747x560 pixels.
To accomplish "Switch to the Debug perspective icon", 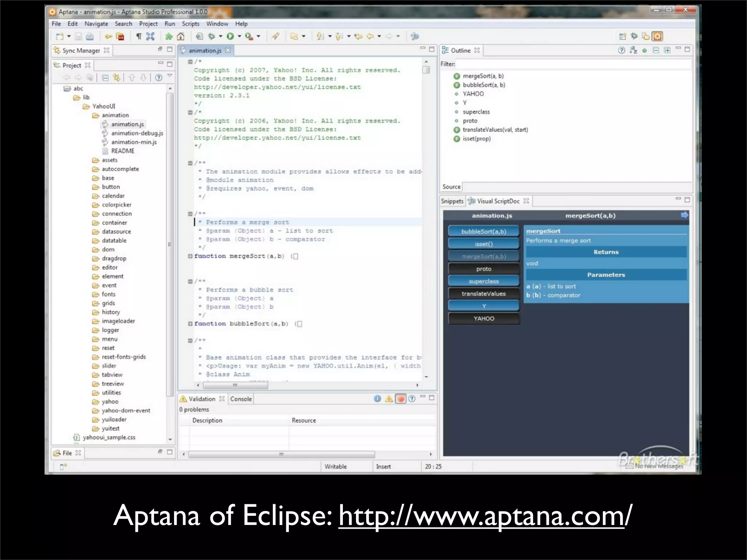I will click(x=634, y=36).
